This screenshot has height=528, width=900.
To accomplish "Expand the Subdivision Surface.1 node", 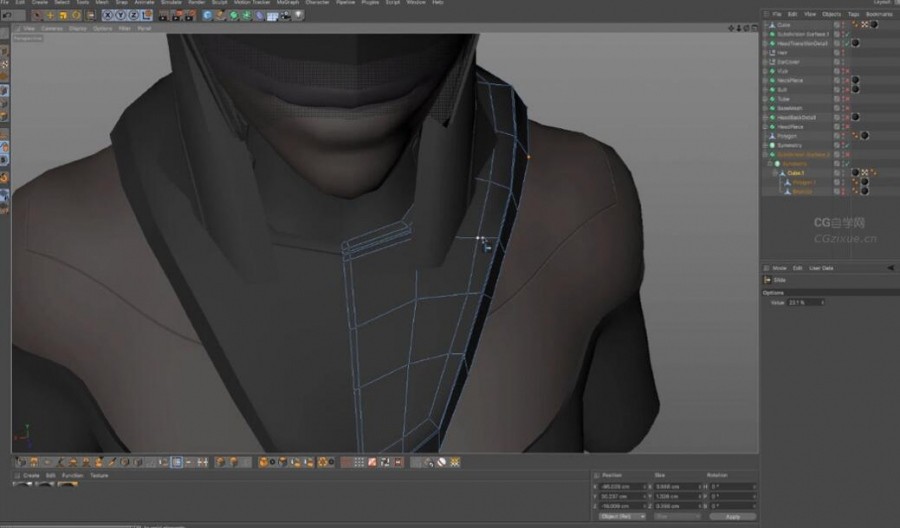I will click(x=765, y=34).
